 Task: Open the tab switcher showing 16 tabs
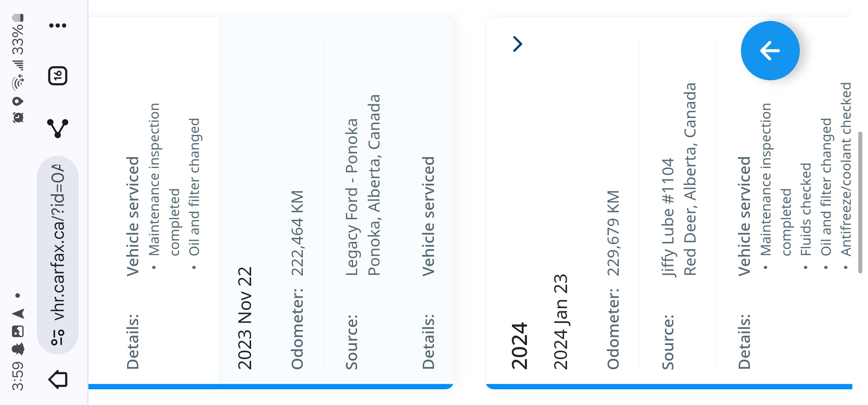coord(58,76)
